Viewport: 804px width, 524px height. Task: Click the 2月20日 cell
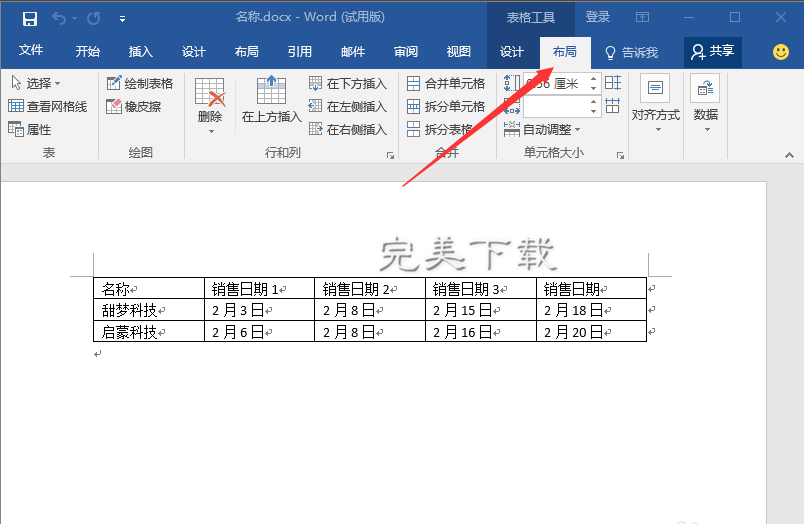pyautogui.click(x=591, y=332)
